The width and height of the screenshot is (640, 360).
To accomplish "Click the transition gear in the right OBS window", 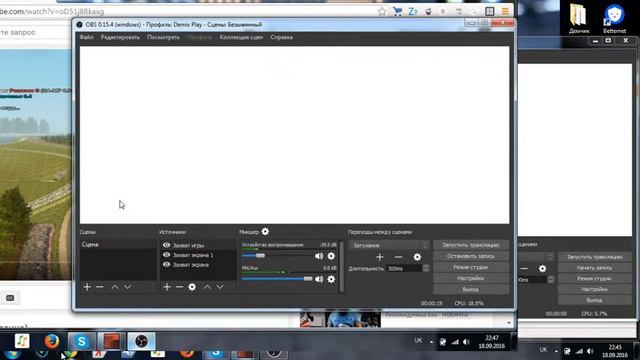I will pos(542,269).
